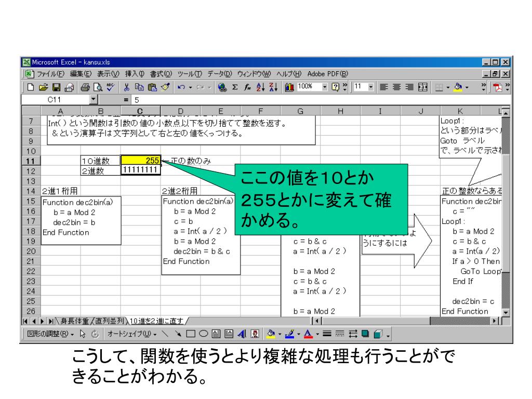Insert hyperlink with the globe icon
The height and width of the screenshot is (399, 532).
pos(222,87)
